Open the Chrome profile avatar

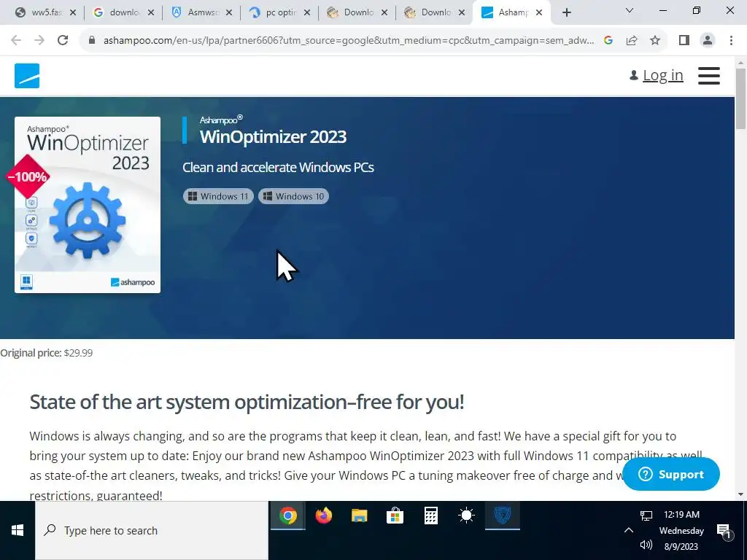tap(708, 41)
